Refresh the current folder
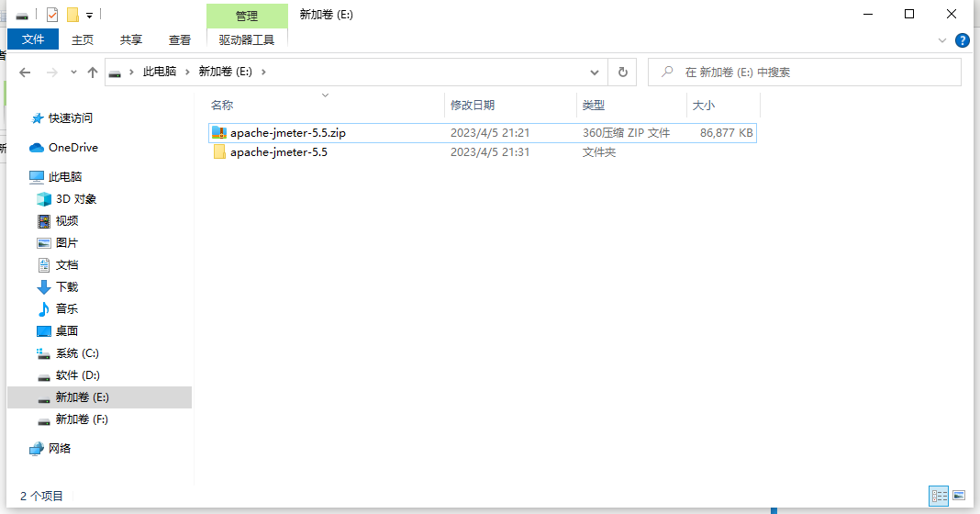 click(x=622, y=73)
